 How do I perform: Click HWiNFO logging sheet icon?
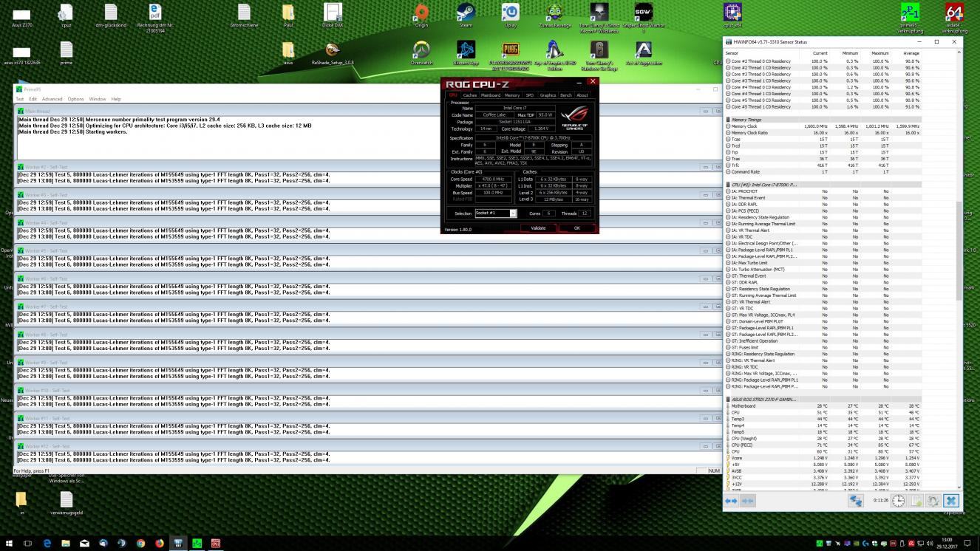pos(915,500)
